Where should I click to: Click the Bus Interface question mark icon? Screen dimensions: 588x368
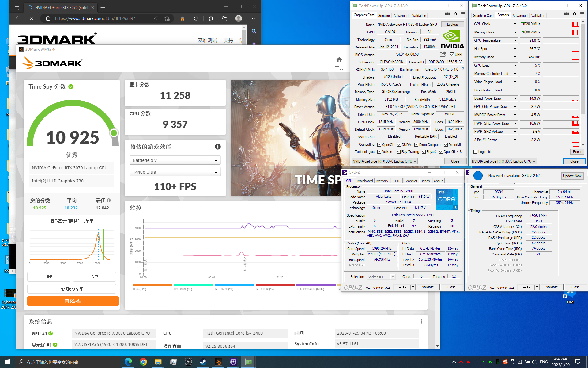pyautogui.click(x=463, y=69)
